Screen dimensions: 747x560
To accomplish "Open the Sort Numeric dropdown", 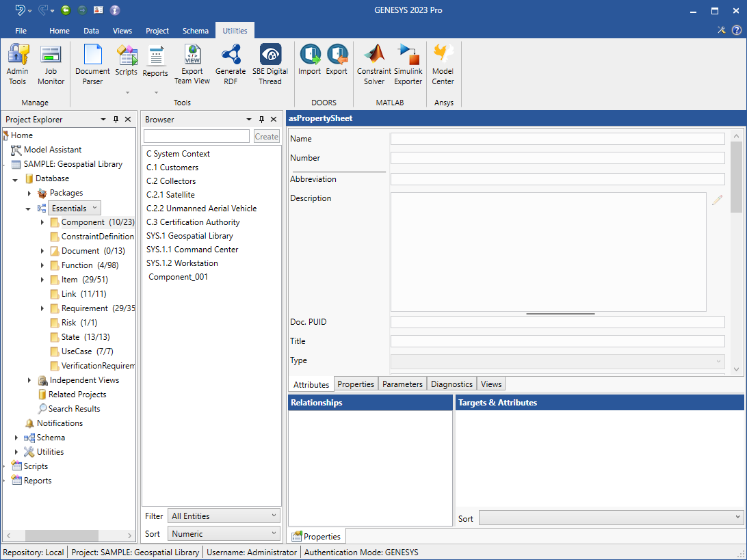I will pyautogui.click(x=224, y=534).
